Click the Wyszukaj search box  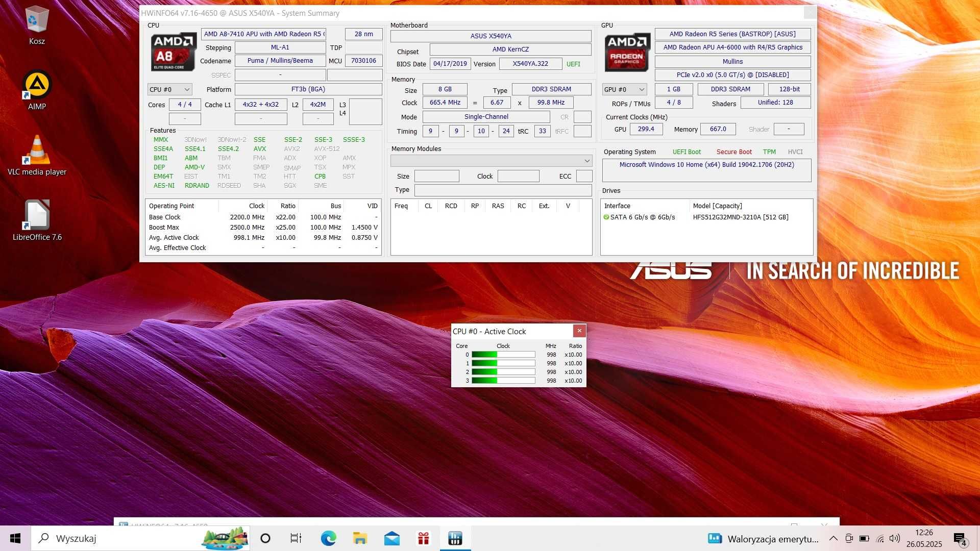(141, 538)
